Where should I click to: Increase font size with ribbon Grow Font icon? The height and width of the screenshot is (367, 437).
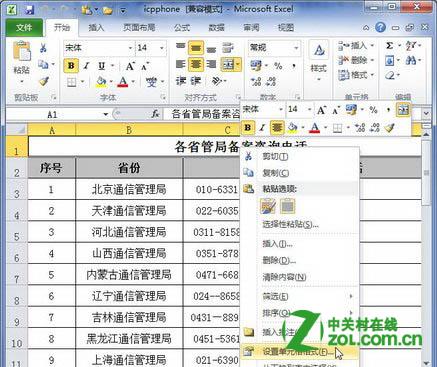(x=130, y=66)
